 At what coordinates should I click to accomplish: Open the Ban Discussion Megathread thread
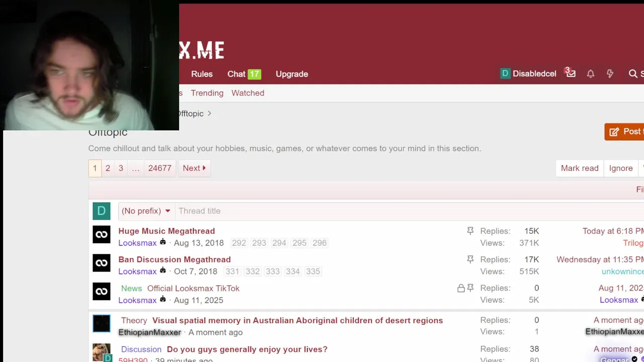pyautogui.click(x=175, y=259)
